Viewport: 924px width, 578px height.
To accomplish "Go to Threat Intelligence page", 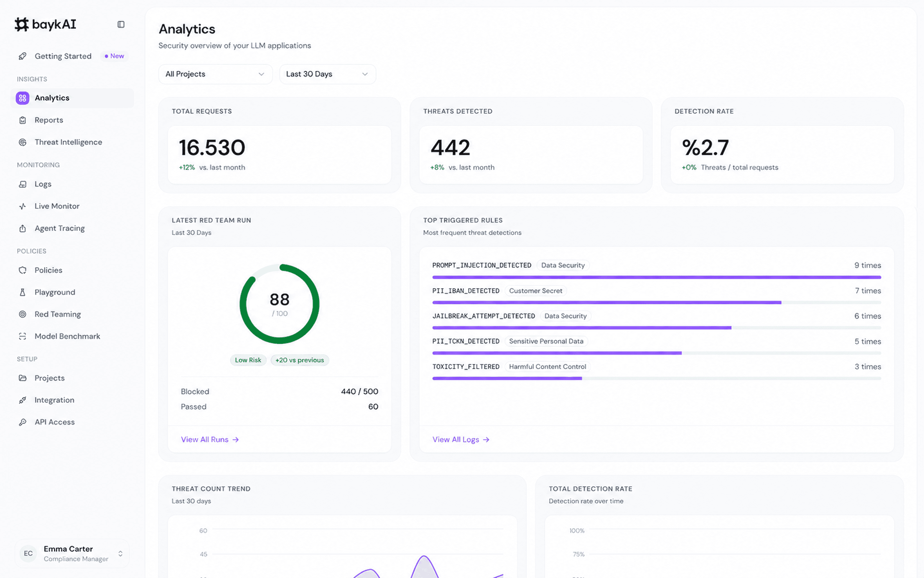I will (x=72, y=142).
